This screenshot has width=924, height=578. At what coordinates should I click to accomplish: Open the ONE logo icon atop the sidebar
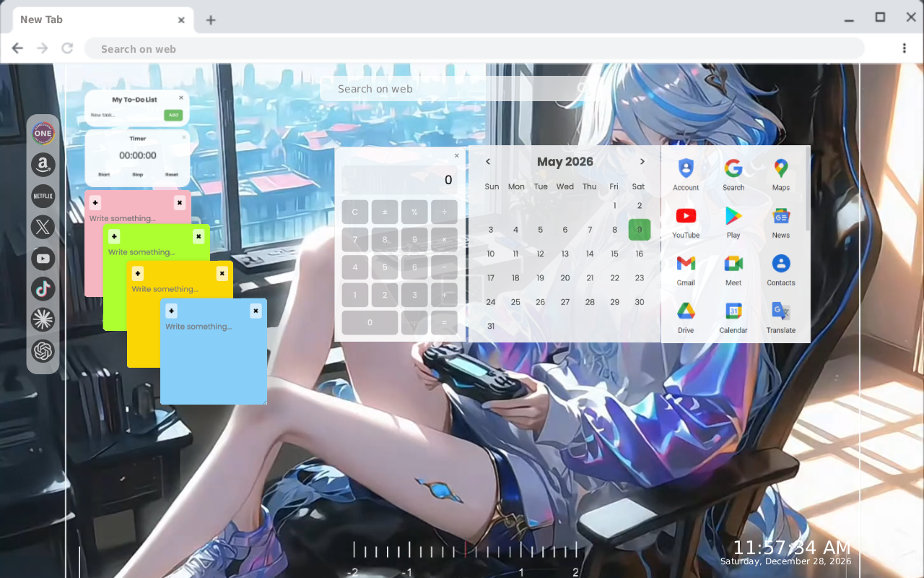click(x=43, y=133)
